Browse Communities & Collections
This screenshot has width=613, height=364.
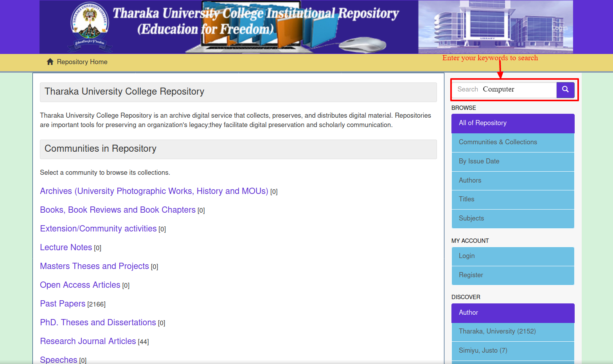click(513, 142)
